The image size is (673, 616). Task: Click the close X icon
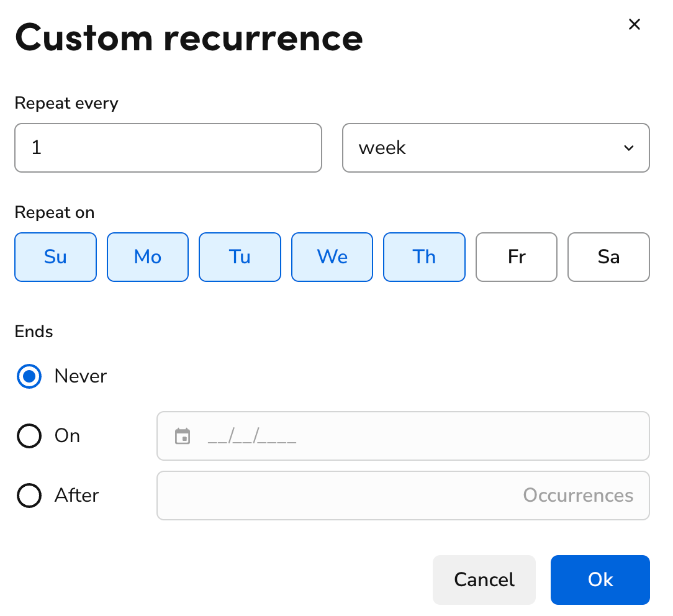635,24
